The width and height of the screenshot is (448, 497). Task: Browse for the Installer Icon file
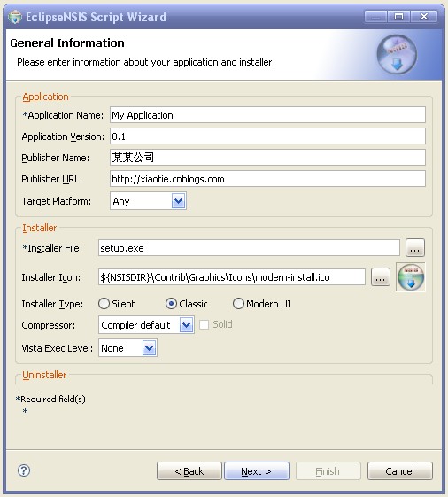click(x=380, y=277)
